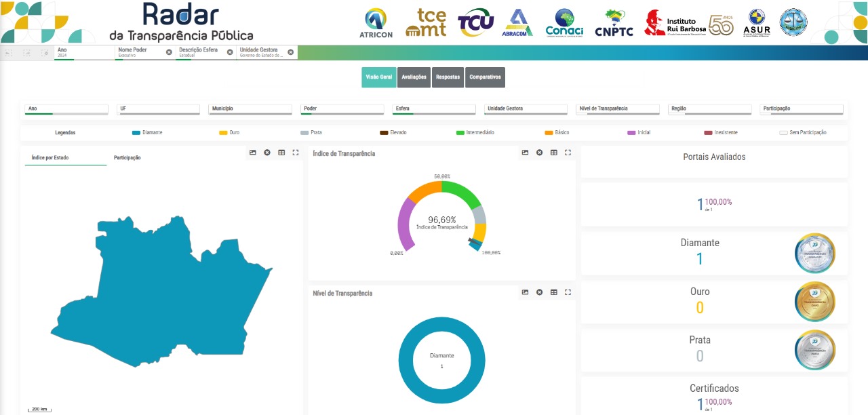Expand the Município filter list
The width and height of the screenshot is (868, 415).
[250, 108]
